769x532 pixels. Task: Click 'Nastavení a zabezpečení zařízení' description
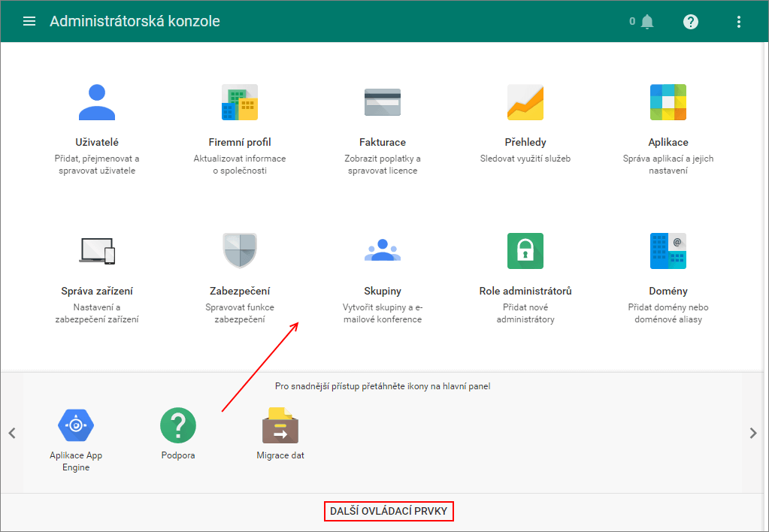click(x=97, y=313)
